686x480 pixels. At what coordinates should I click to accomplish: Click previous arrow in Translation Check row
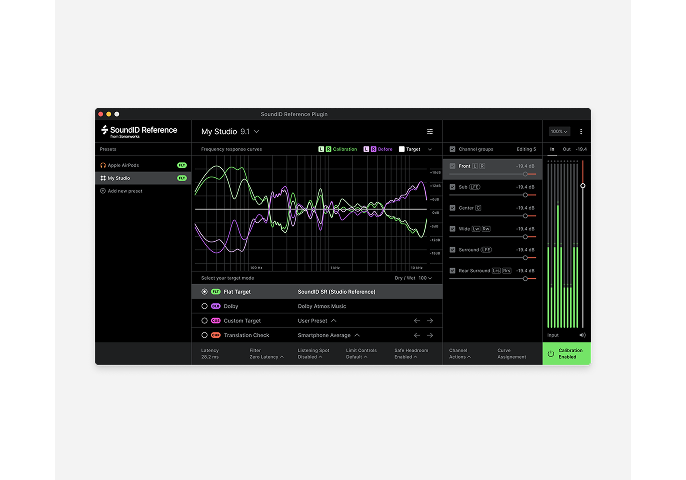416,335
